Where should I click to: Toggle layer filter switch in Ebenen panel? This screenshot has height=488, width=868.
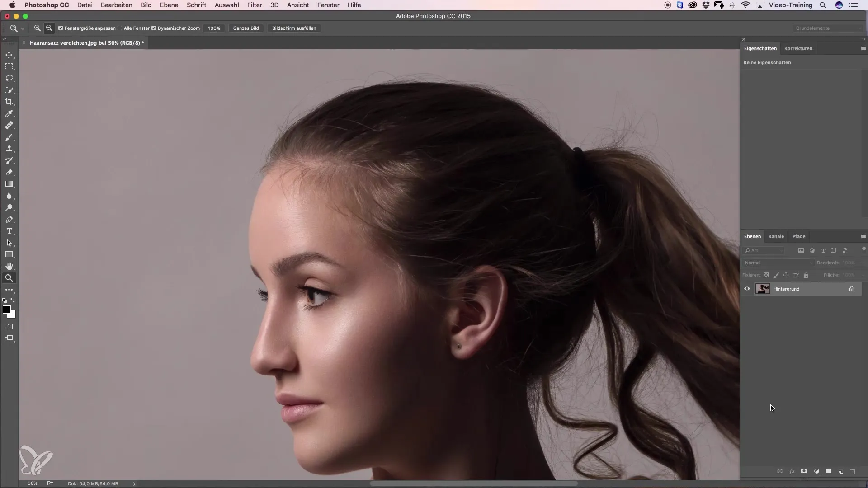863,249
